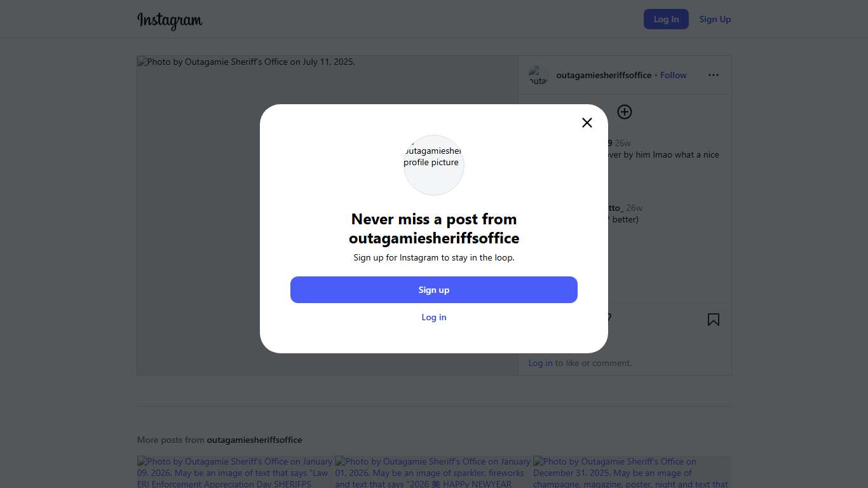Open the January 01, 2026 New Year thumbnail
This screenshot has width=868, height=488.
pyautogui.click(x=433, y=472)
